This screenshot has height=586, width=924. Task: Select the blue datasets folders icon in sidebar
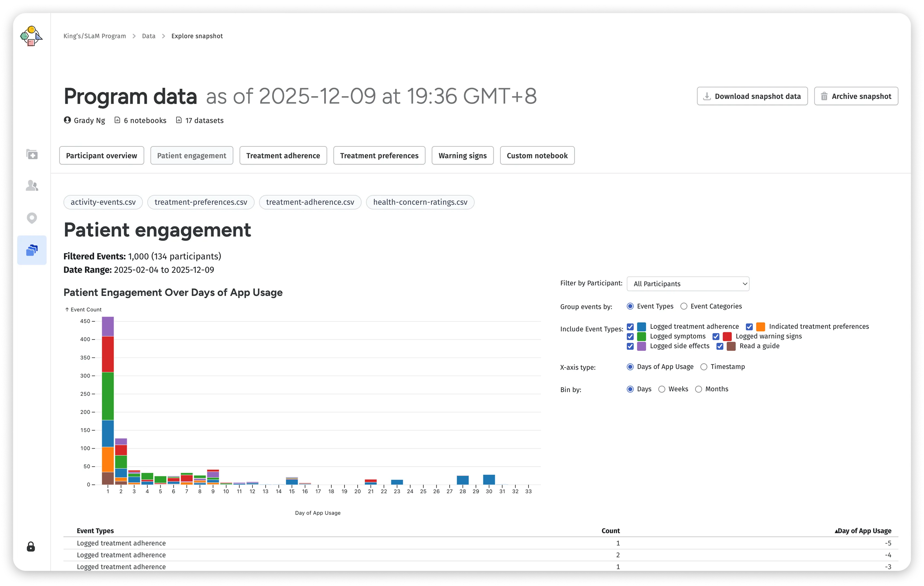(x=32, y=250)
